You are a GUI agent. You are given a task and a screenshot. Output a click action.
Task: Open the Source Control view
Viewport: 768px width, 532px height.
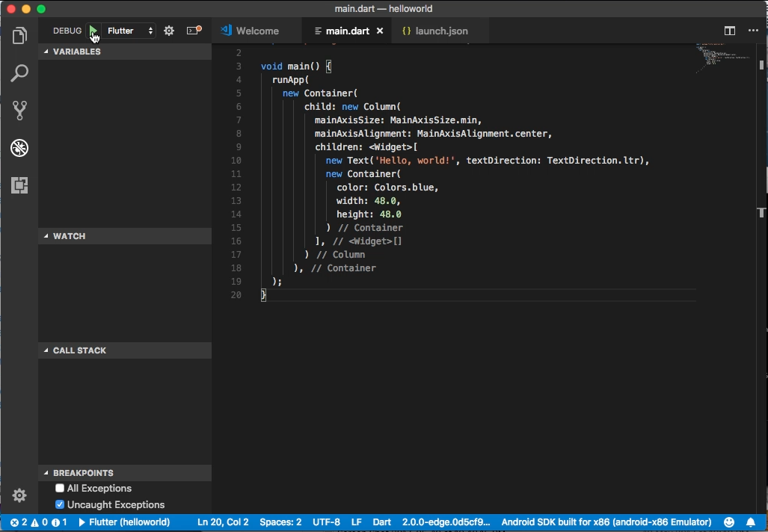[19, 110]
